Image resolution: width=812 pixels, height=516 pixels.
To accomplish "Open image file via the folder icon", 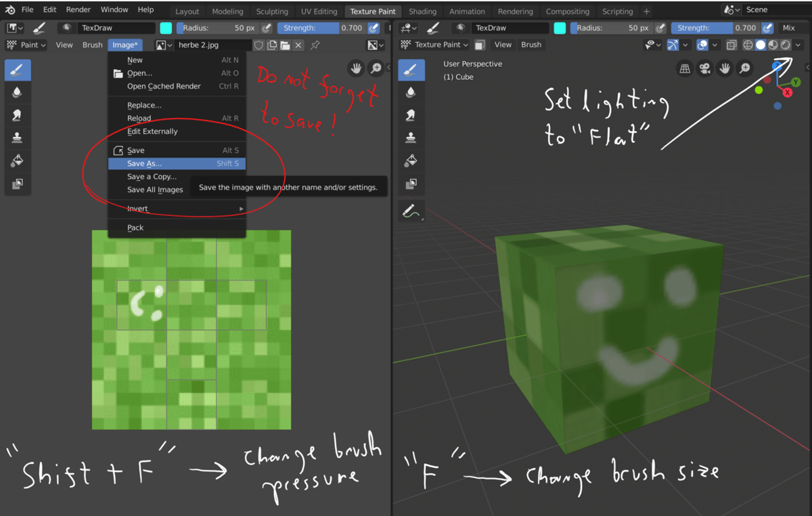I will [x=285, y=45].
